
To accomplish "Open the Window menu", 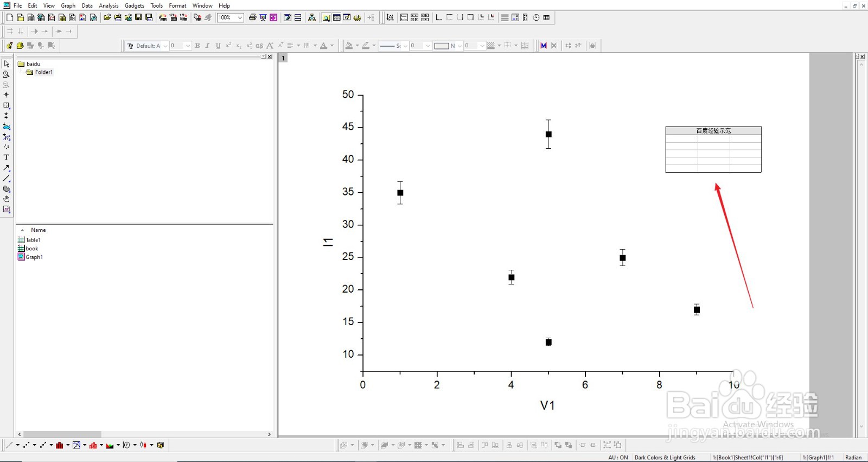I will point(202,5).
